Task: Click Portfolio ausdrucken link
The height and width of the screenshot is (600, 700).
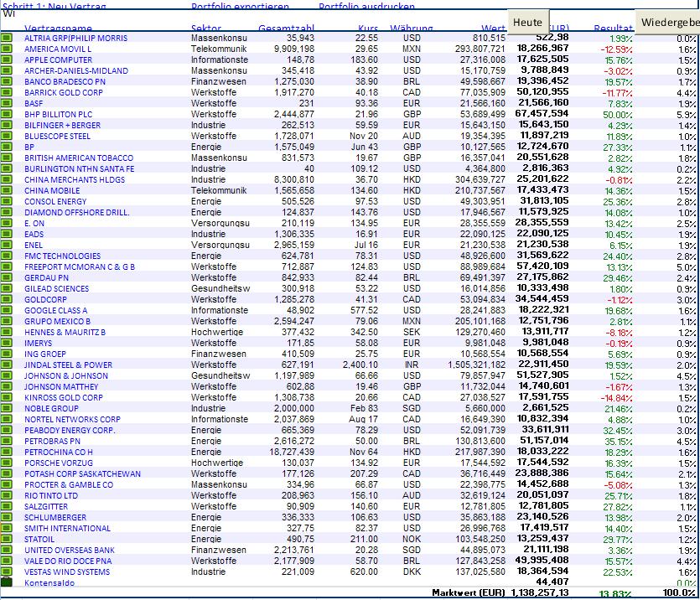Action: (x=366, y=6)
